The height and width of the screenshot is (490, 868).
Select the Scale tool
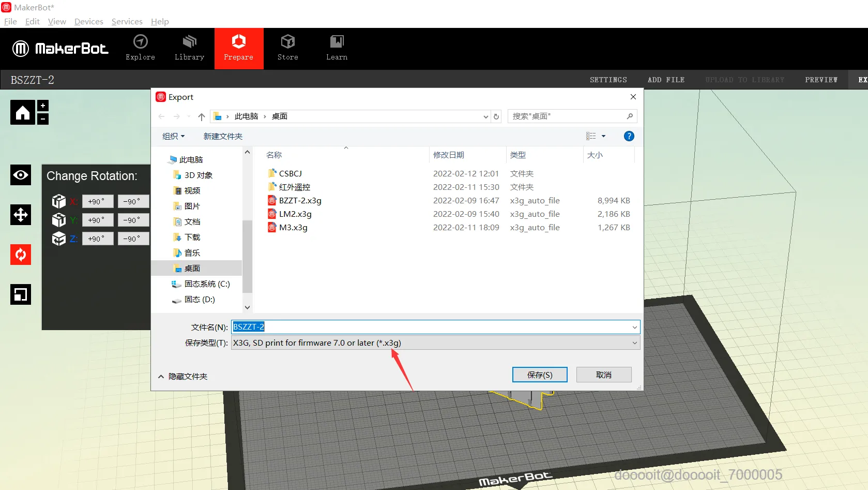tap(21, 294)
